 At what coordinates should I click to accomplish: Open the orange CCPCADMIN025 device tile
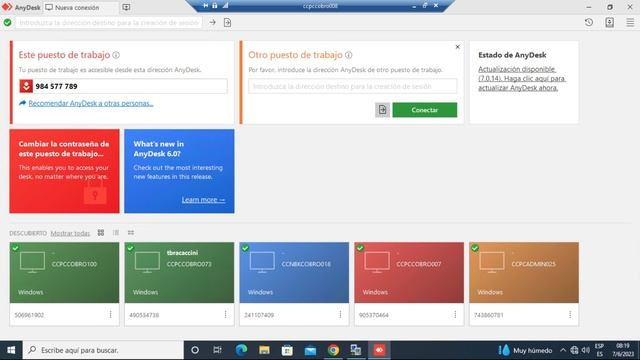coord(524,273)
